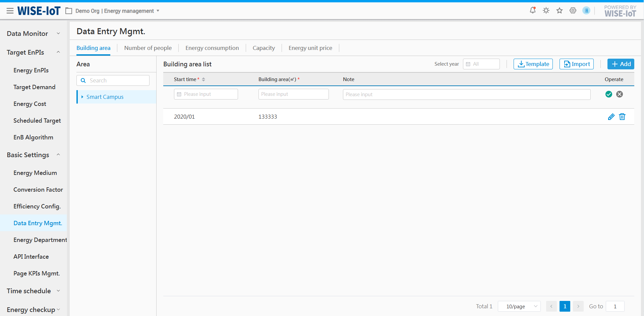Open the 10/page size dropdown
Viewport: 644px width, 316px height.
click(x=519, y=306)
